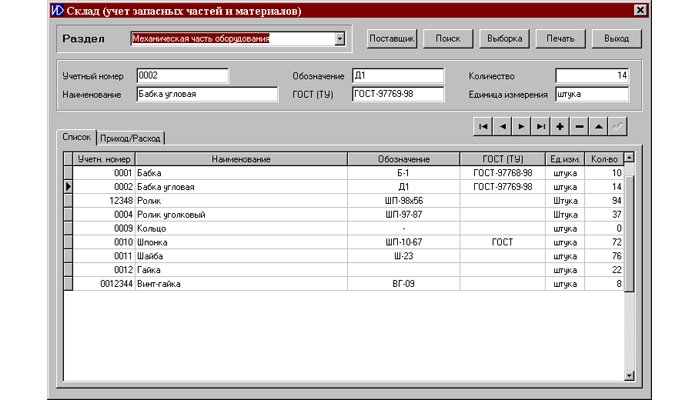
Task: Select the Бабка угловая cell in table
Action: 241,187
